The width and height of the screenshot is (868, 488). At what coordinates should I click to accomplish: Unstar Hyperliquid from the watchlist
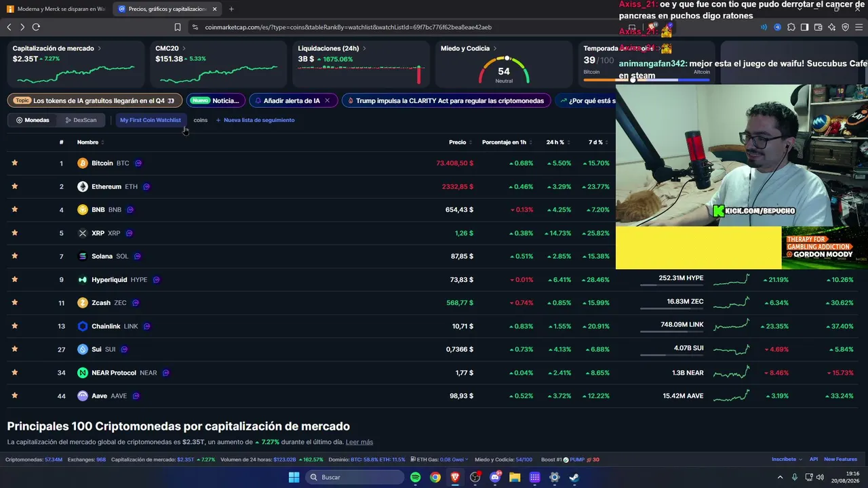pos(15,279)
